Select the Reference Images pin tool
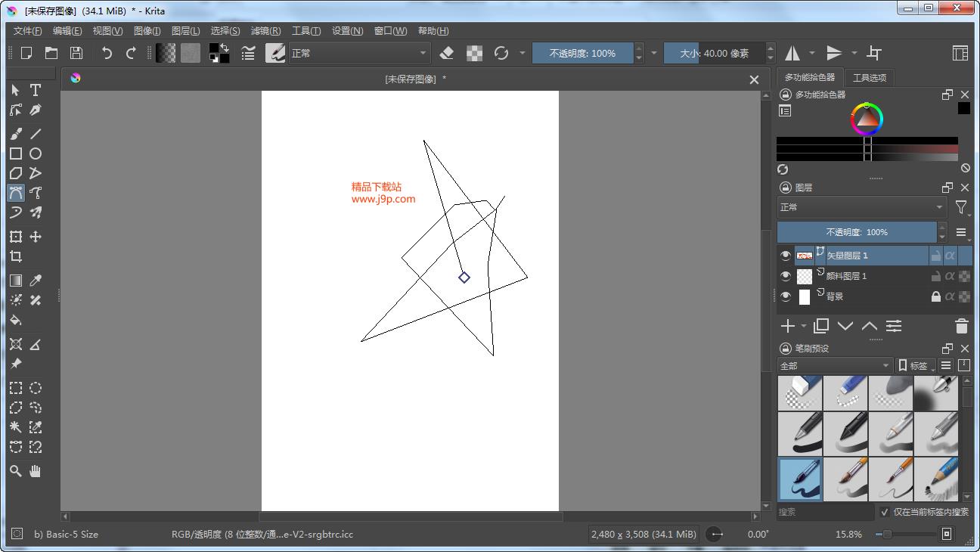Image resolution: width=980 pixels, height=552 pixels. (x=16, y=364)
